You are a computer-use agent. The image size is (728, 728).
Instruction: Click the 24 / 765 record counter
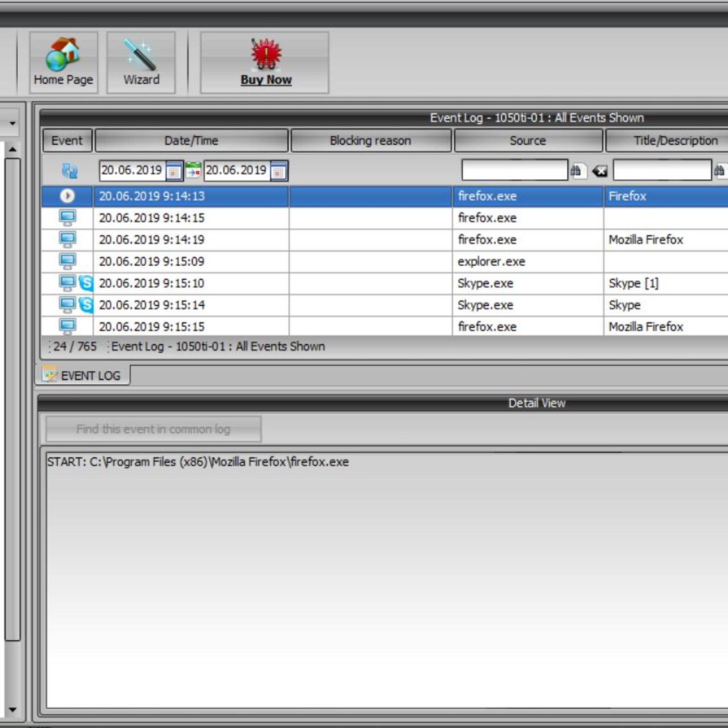click(x=75, y=347)
